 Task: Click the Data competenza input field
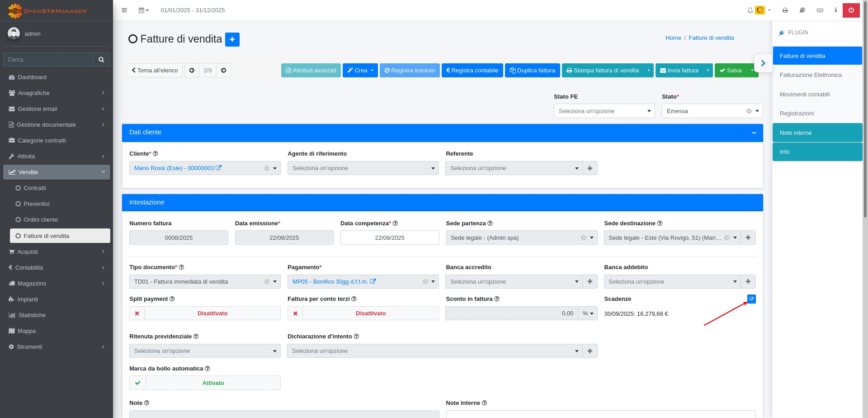pyautogui.click(x=390, y=238)
